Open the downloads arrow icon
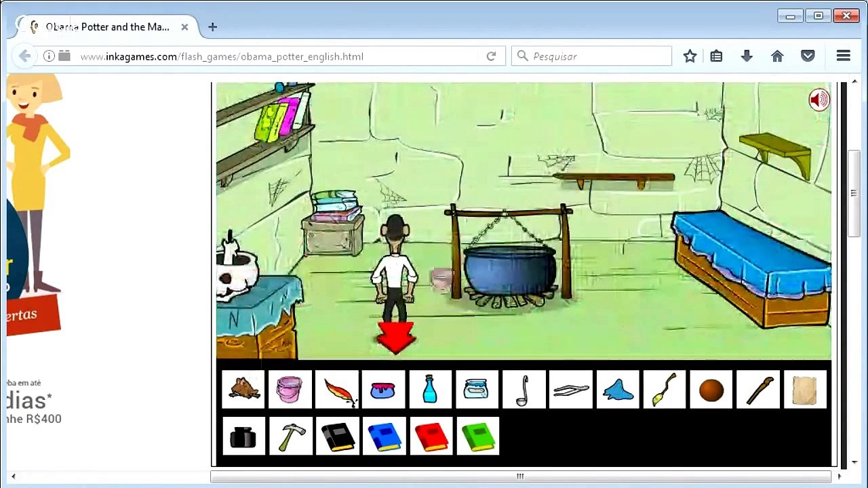This screenshot has height=488, width=868. point(747,56)
